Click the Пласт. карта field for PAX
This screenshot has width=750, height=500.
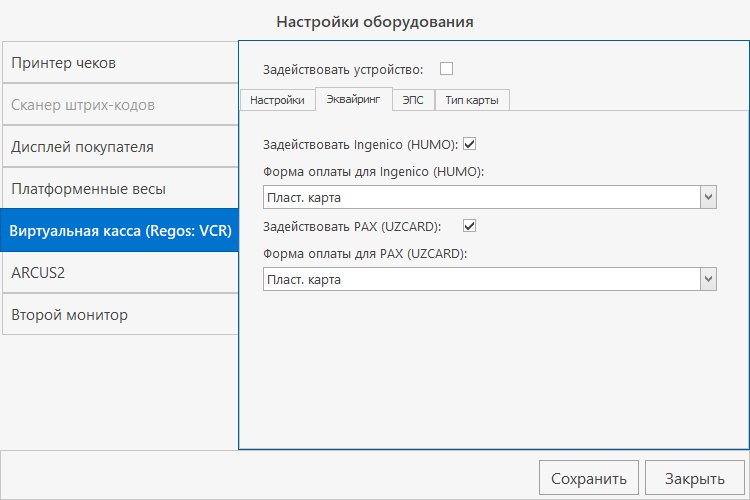tap(480, 280)
